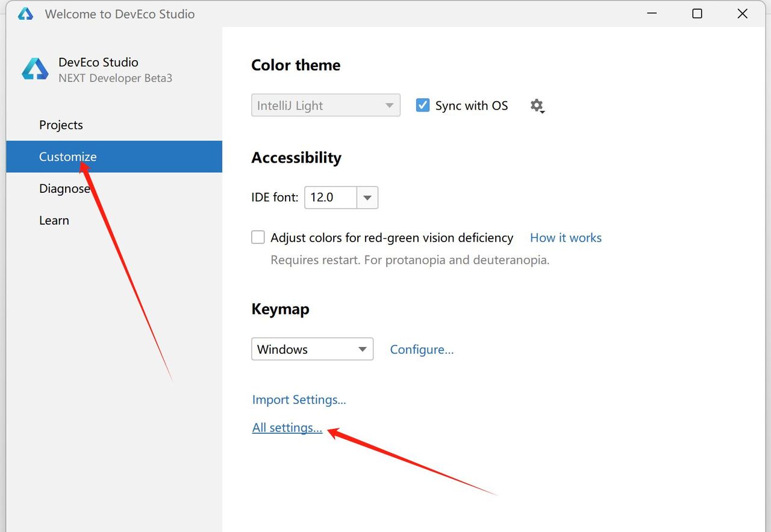The image size is (771, 532).
Task: Click the DevEco Studio logo in sidebar
Action: coord(35,69)
